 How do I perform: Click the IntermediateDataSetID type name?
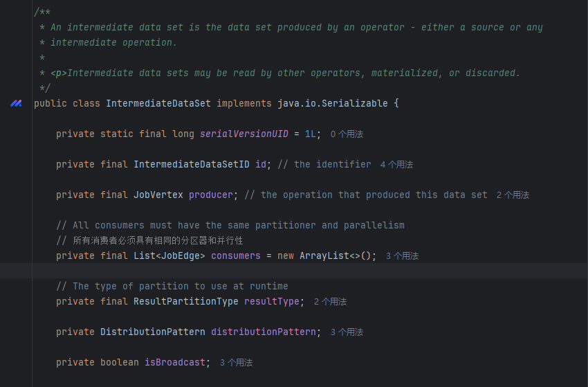click(191, 164)
